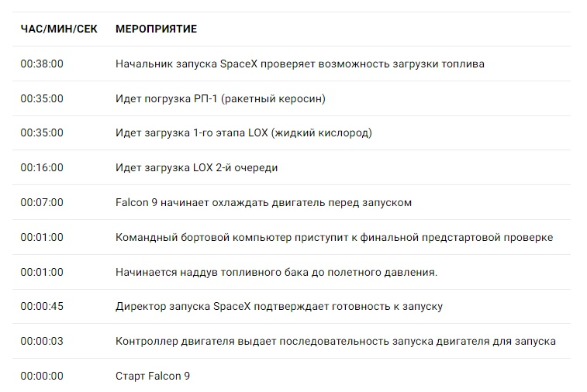Click the LOX 2-й очереди event text
587x392 pixels.
[x=196, y=168]
